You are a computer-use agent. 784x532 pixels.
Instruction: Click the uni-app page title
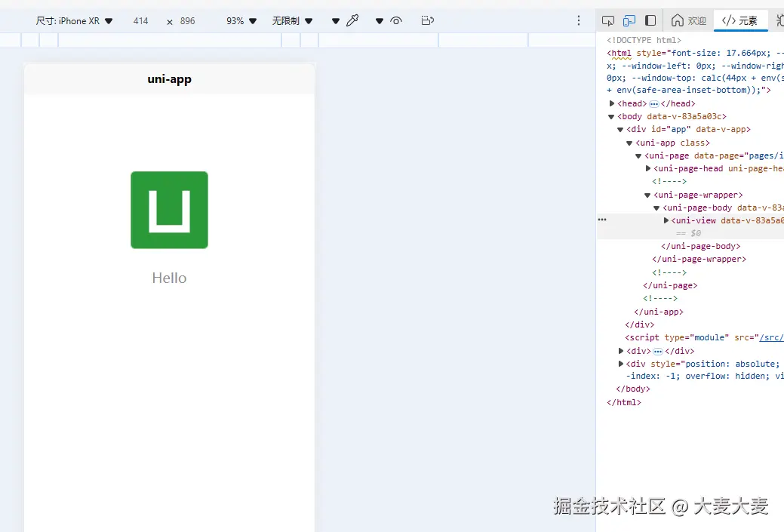[x=170, y=79]
